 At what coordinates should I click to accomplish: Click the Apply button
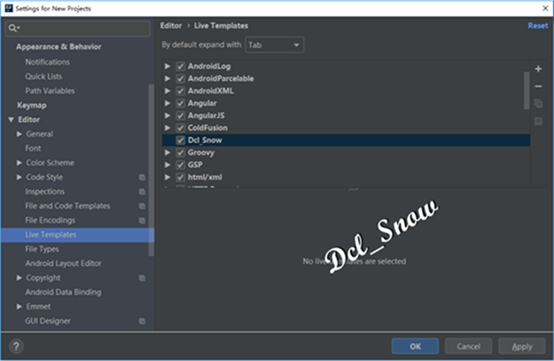522,346
